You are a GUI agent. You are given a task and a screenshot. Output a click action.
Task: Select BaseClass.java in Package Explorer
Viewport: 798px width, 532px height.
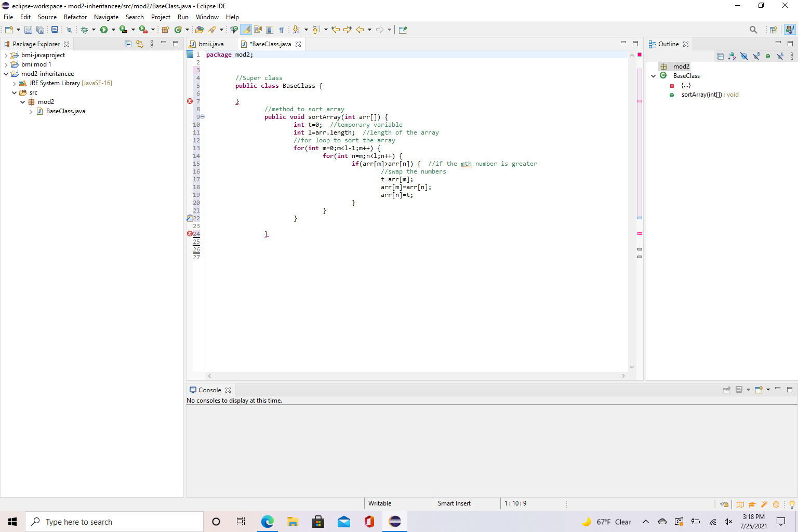[x=65, y=111]
